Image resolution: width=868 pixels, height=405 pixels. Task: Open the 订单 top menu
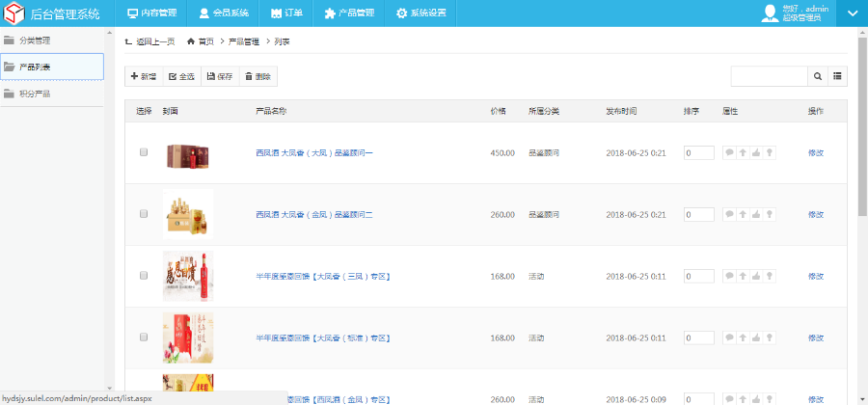coord(286,13)
